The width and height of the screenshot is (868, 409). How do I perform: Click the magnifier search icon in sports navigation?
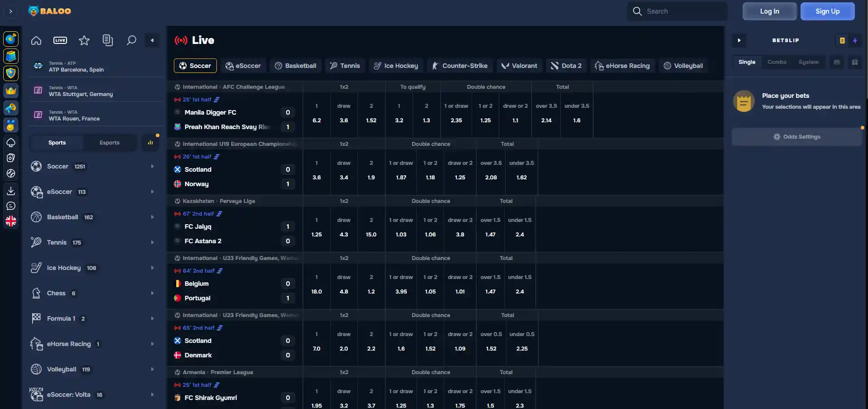point(131,40)
